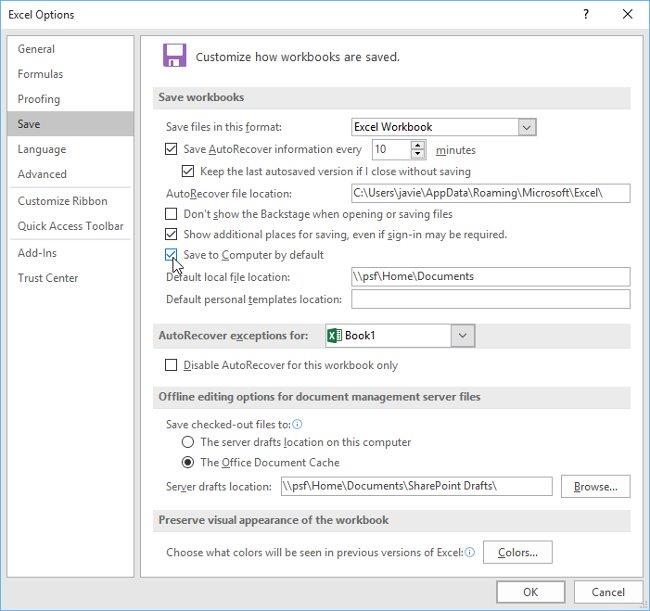This screenshot has height=611, width=650.
Task: Click the info icon beside Save checked-out files
Action: pyautogui.click(x=297, y=424)
